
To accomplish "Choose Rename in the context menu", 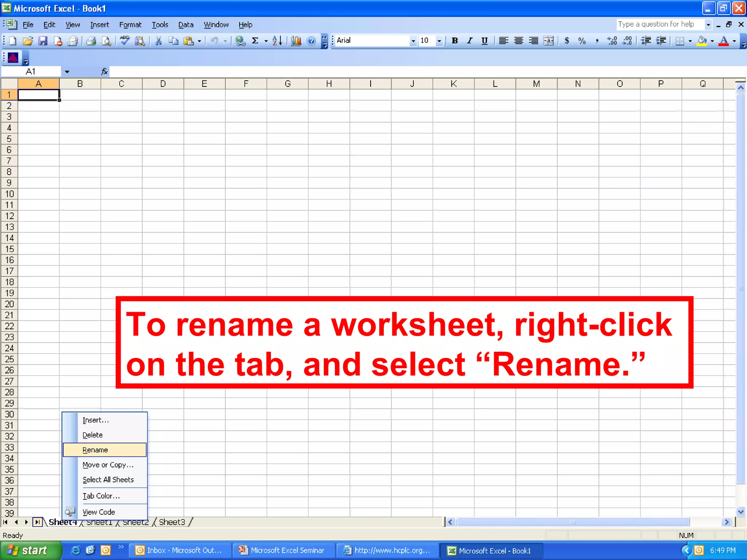I will pos(105,450).
